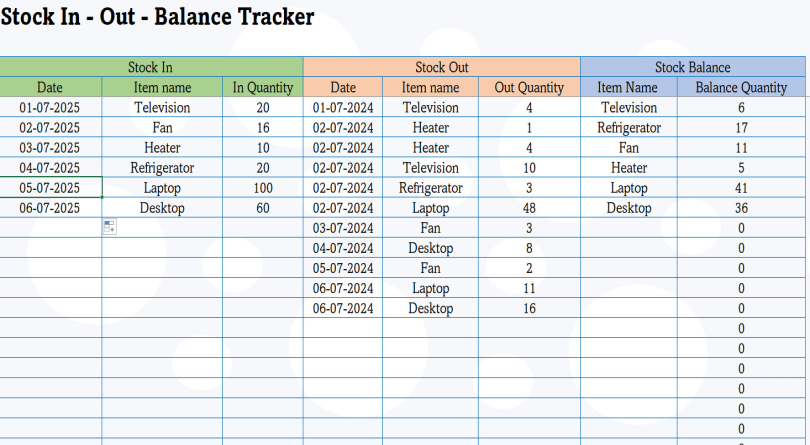Select the Balance Quantity cell showing 17

pos(741,127)
